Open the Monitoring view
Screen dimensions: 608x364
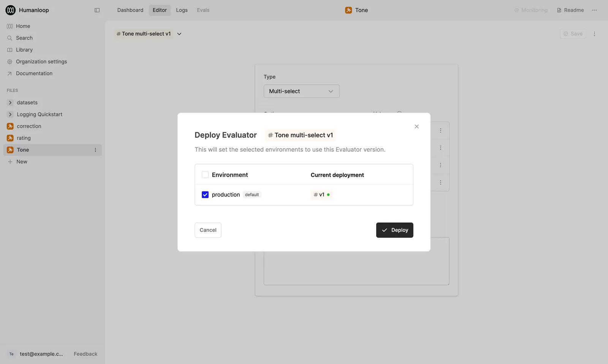(x=531, y=10)
